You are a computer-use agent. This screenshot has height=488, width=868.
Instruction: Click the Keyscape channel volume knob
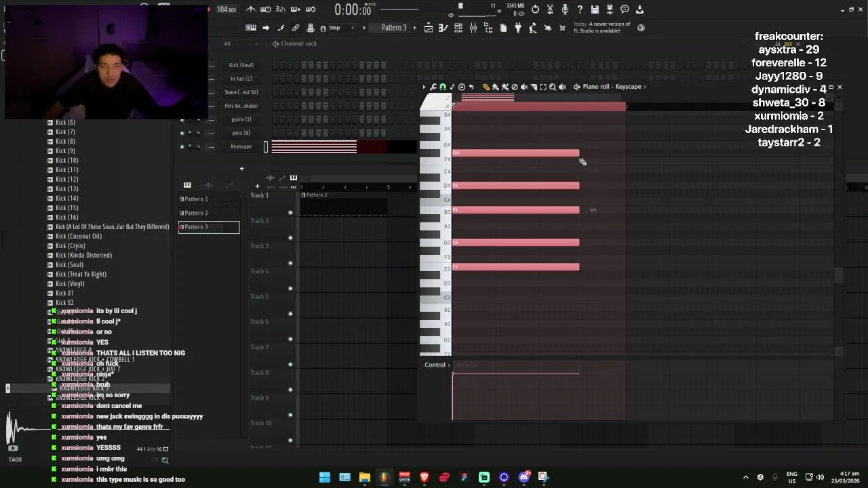198,146
